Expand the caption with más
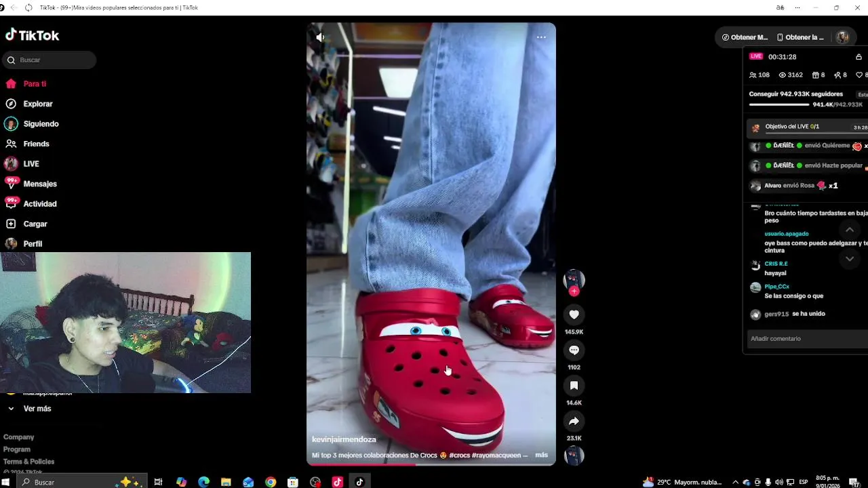 pyautogui.click(x=541, y=455)
